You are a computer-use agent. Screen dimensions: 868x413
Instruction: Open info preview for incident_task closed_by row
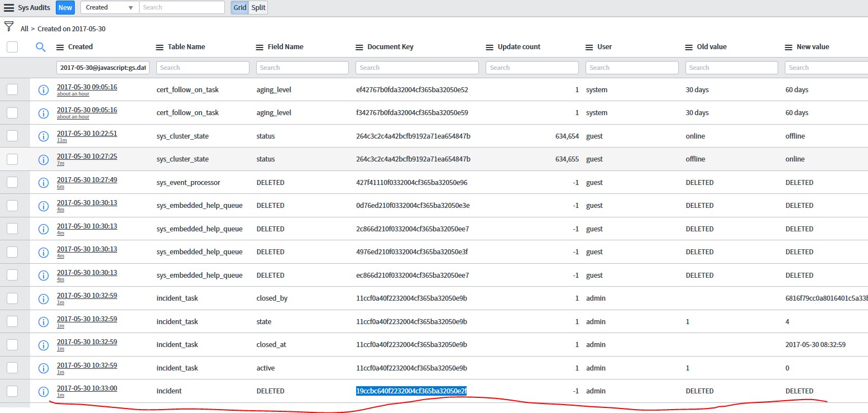tap(43, 298)
